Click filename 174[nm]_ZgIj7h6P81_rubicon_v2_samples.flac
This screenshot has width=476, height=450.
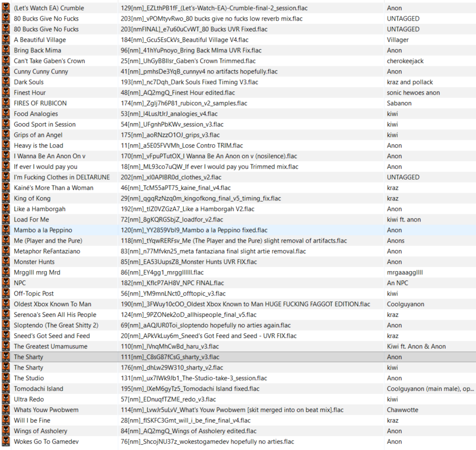pos(184,103)
